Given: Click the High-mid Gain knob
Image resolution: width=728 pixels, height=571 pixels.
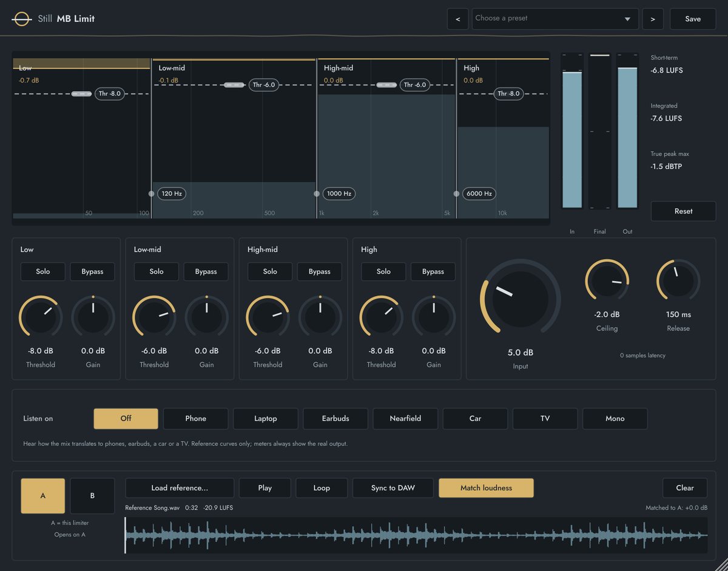Looking at the screenshot, I should click(x=320, y=317).
